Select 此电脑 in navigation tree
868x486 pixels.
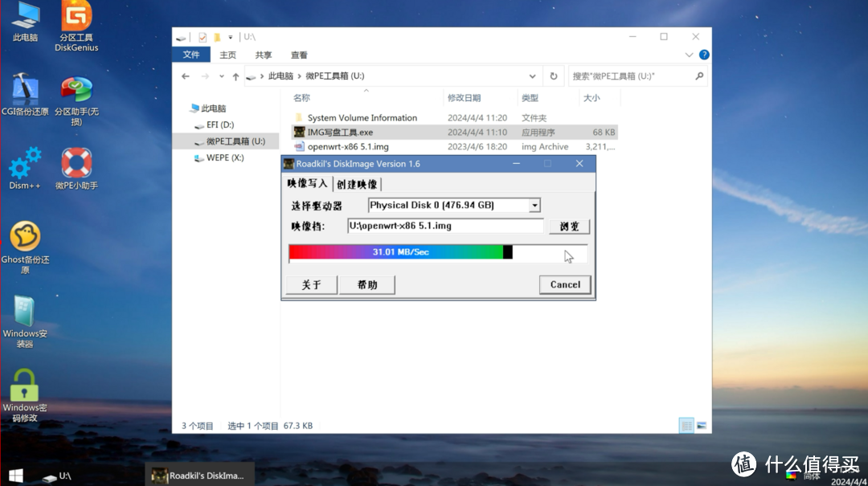[x=207, y=108]
